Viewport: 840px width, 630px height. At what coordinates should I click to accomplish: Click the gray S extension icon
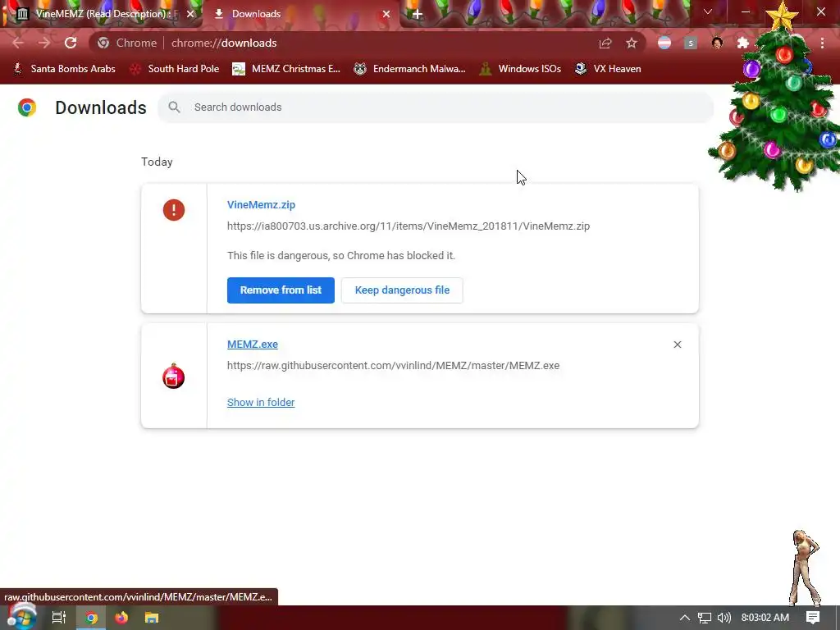pyautogui.click(x=691, y=43)
